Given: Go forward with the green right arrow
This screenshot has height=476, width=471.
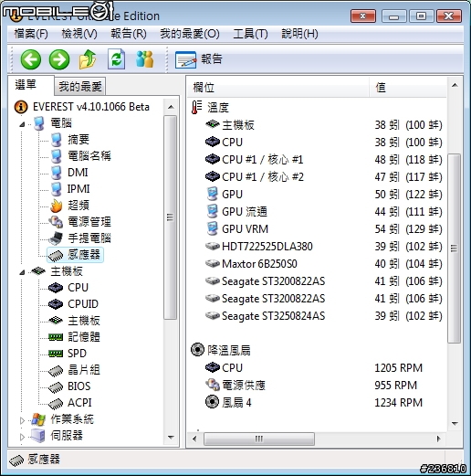Looking at the screenshot, I should (59, 59).
